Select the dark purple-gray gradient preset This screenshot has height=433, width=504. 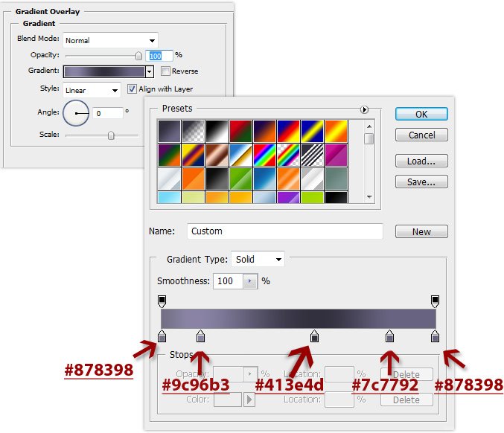[x=169, y=131]
